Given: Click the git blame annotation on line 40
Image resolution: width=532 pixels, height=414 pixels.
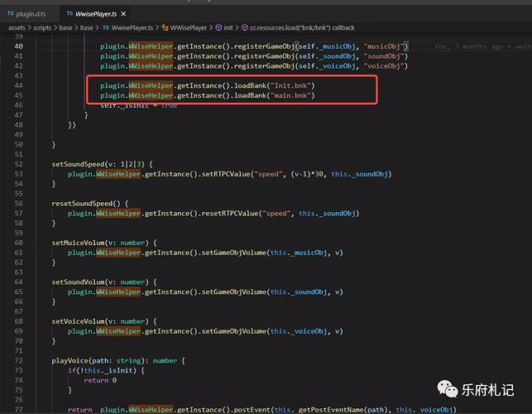Looking at the screenshot, I should (482, 46).
